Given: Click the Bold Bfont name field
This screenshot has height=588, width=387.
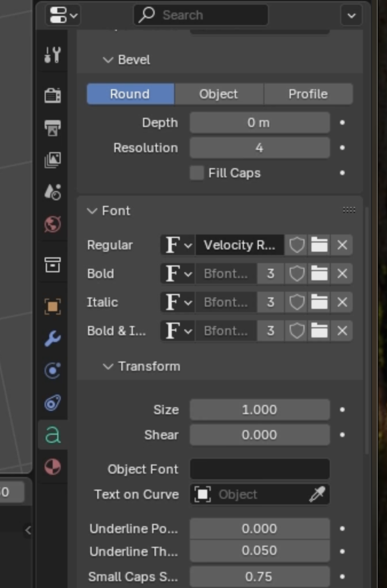Looking at the screenshot, I should (x=226, y=274).
